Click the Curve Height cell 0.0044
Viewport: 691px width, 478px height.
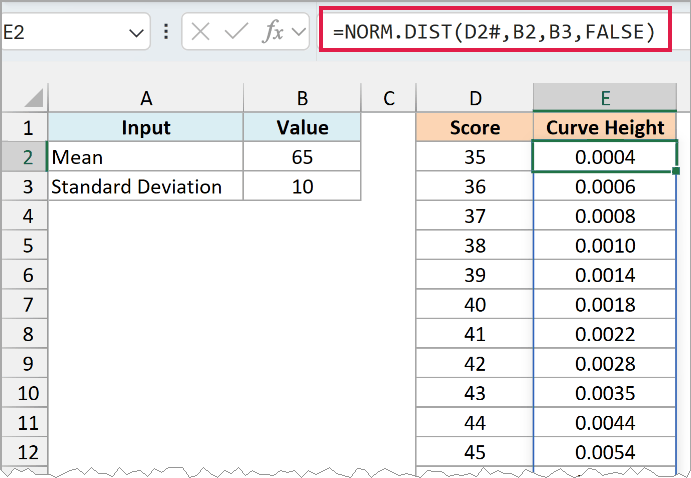click(x=605, y=422)
